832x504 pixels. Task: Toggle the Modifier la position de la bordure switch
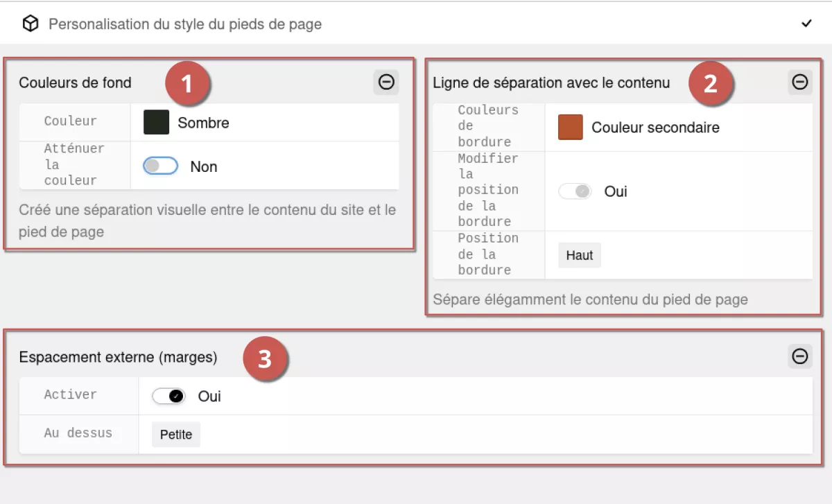(575, 191)
